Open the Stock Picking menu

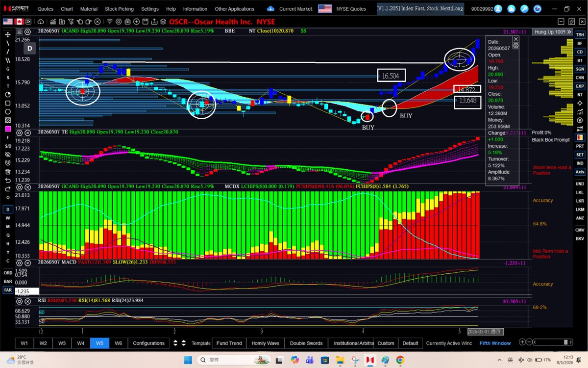(x=119, y=9)
